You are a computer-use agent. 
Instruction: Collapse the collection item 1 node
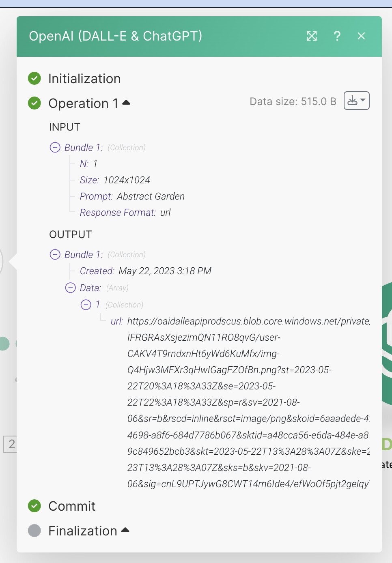(x=86, y=304)
